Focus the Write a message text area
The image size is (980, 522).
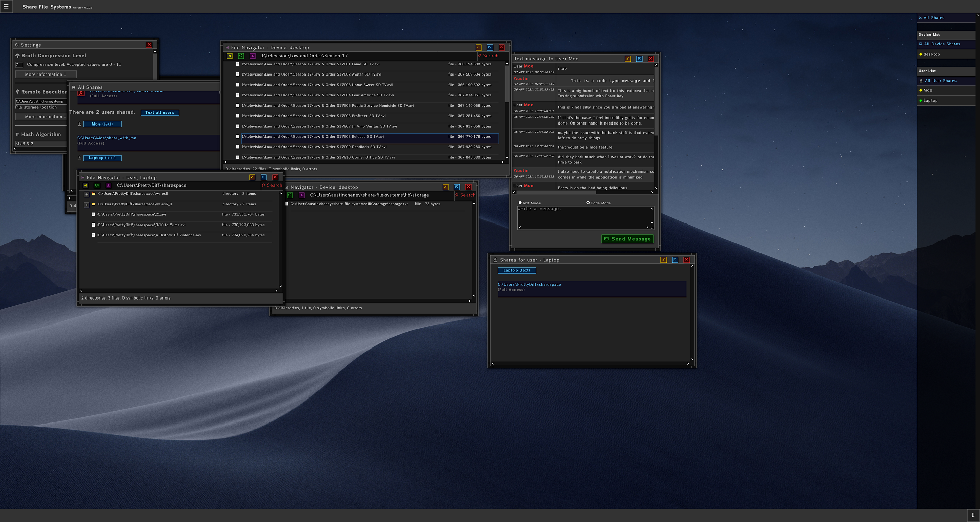point(585,217)
